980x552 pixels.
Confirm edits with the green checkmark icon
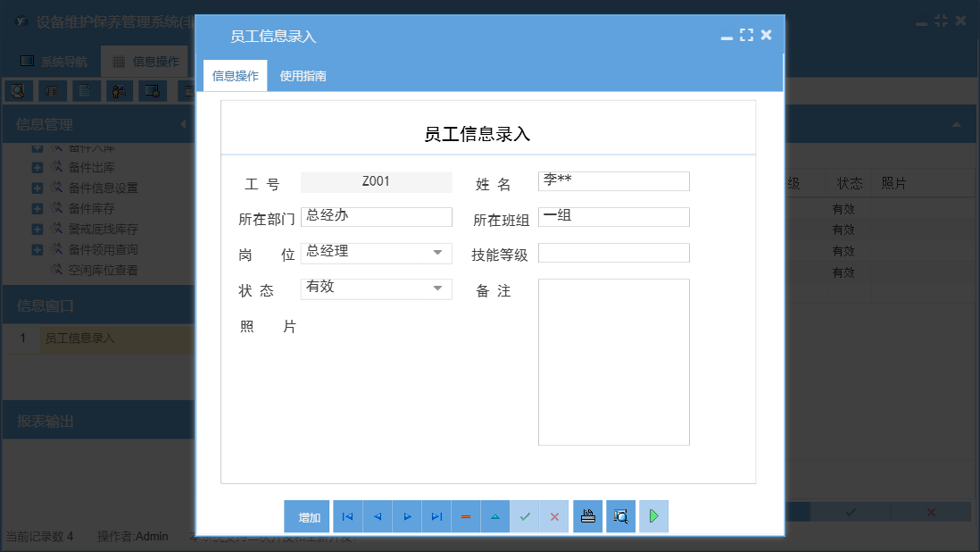coord(525,516)
